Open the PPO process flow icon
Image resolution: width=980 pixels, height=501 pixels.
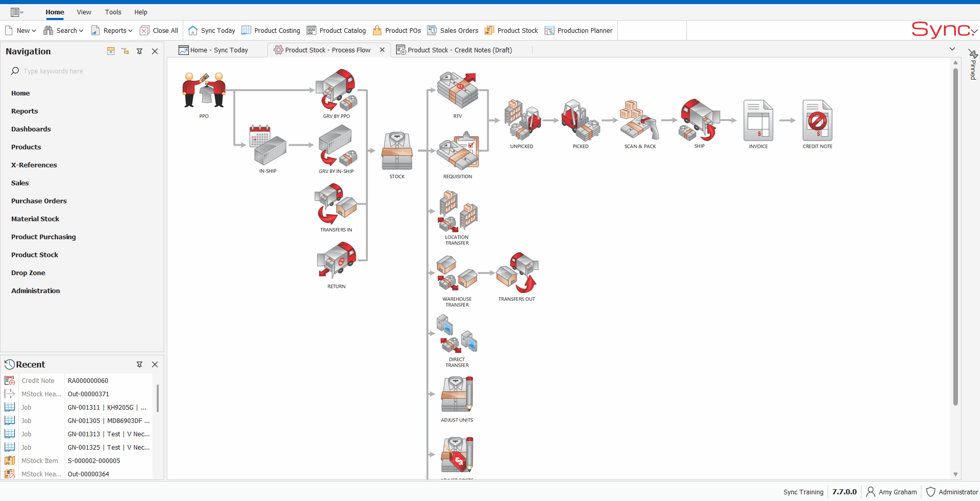coord(204,90)
